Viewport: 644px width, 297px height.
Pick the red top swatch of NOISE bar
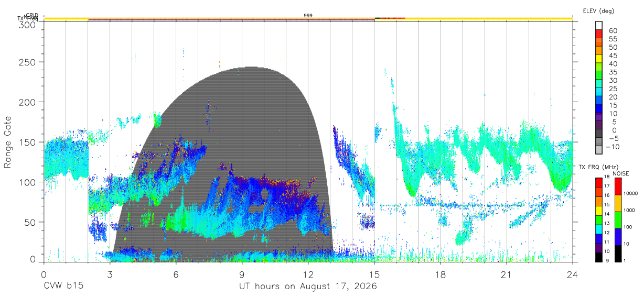[619, 186]
